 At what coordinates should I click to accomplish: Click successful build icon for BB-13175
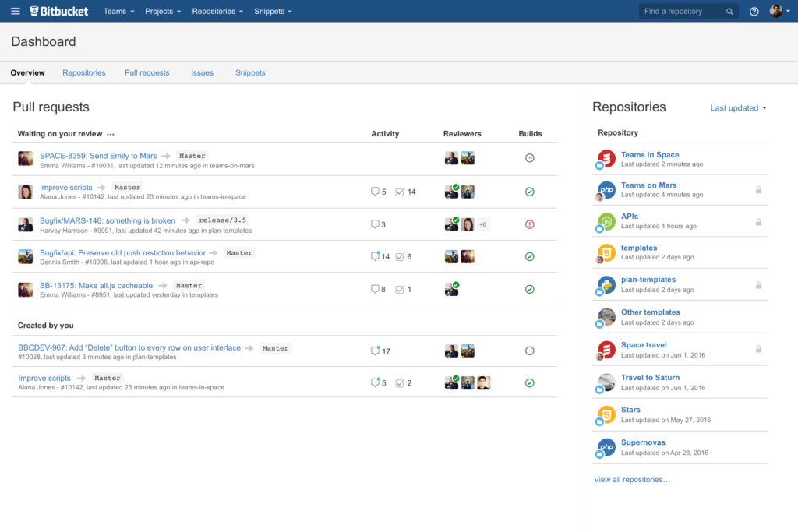click(x=529, y=290)
